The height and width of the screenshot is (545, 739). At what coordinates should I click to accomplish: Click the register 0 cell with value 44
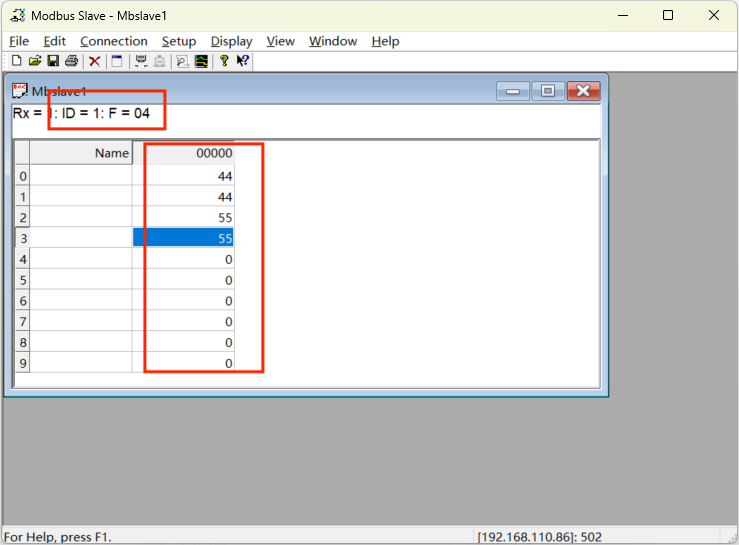tap(184, 176)
